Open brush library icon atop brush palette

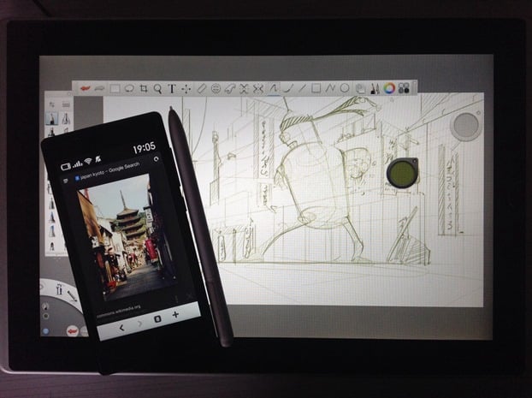[x=66, y=104]
